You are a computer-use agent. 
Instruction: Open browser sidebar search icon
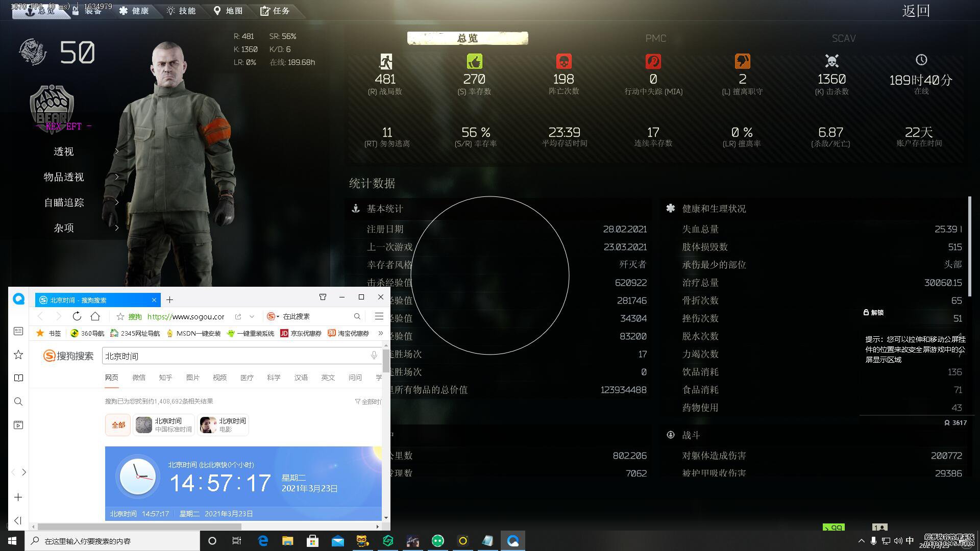pos(18,402)
